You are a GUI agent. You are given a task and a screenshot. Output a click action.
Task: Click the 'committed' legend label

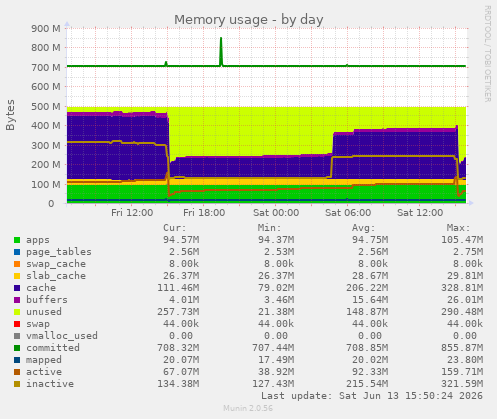(53, 348)
